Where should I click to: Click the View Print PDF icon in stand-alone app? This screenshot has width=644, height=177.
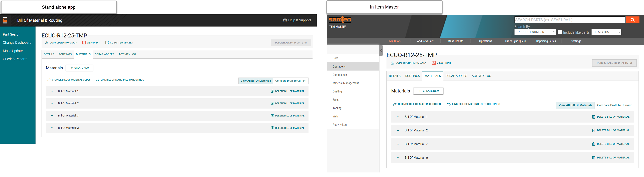(x=84, y=43)
